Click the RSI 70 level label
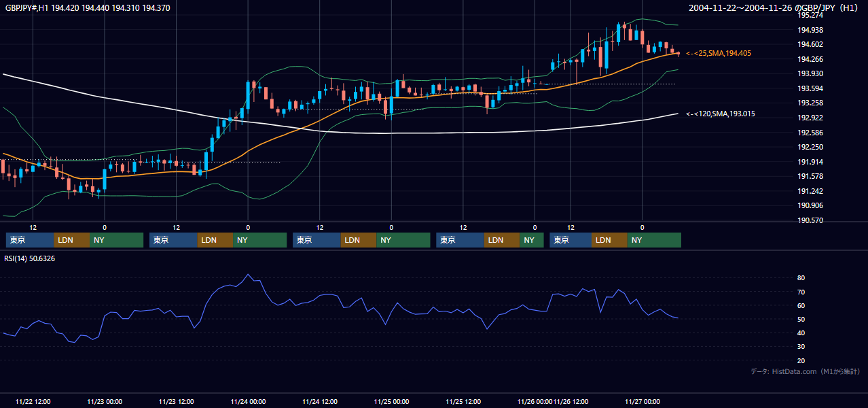Viewport: 868px width, 408px height. tap(801, 292)
